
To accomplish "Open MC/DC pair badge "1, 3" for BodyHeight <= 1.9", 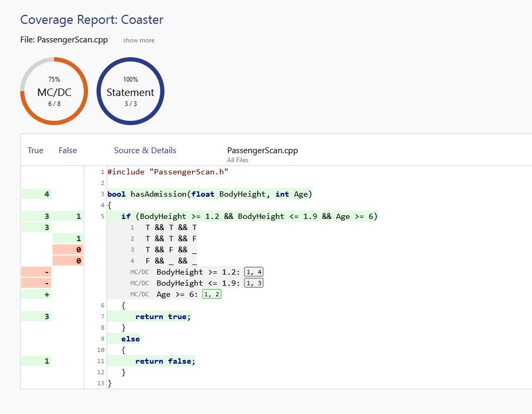I will (x=254, y=283).
